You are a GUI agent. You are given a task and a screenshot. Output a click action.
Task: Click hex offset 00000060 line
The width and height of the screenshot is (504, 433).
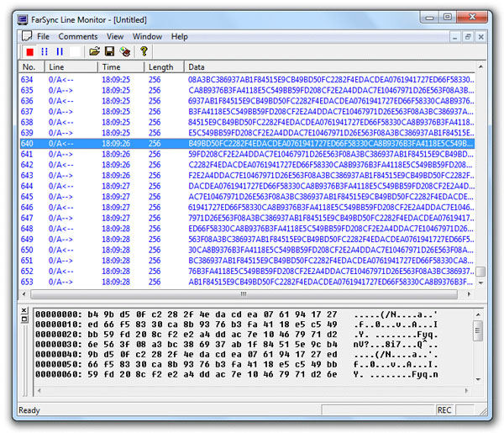[x=237, y=374]
